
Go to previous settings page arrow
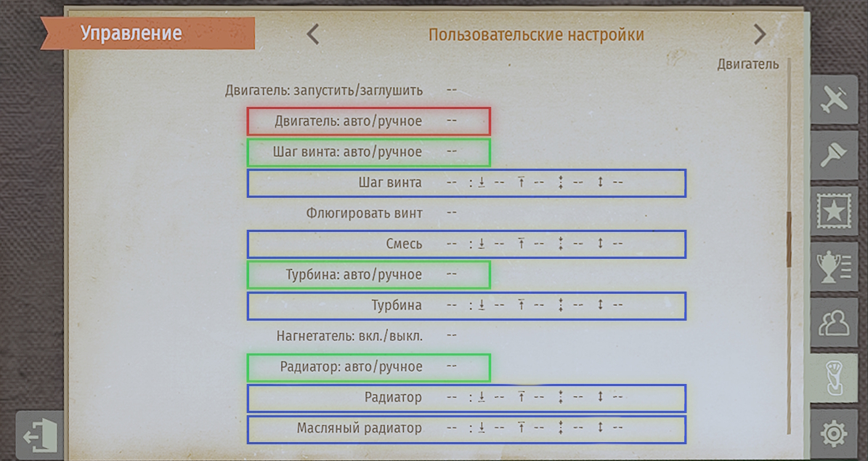(x=313, y=34)
